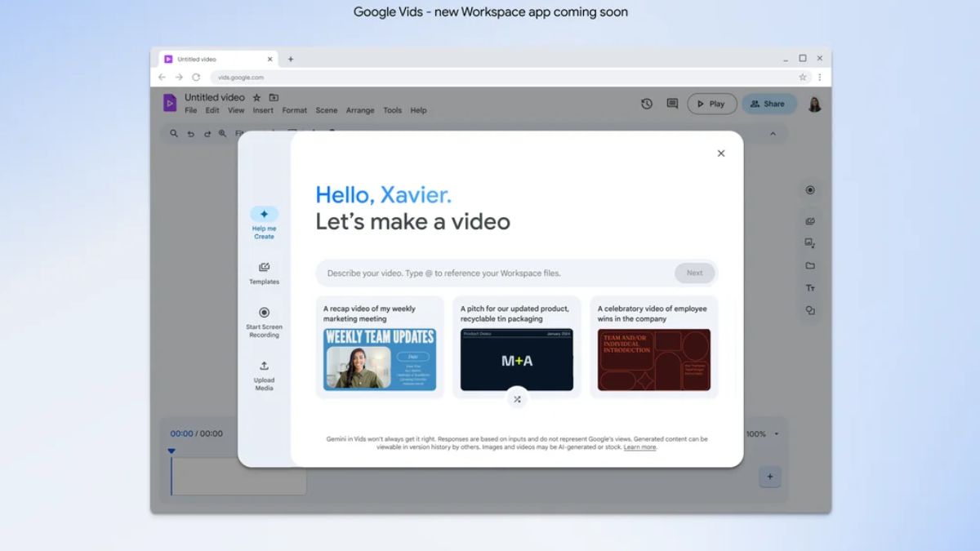Add a scene with the plus button
Screen dimensions: 980x551
[769, 477]
